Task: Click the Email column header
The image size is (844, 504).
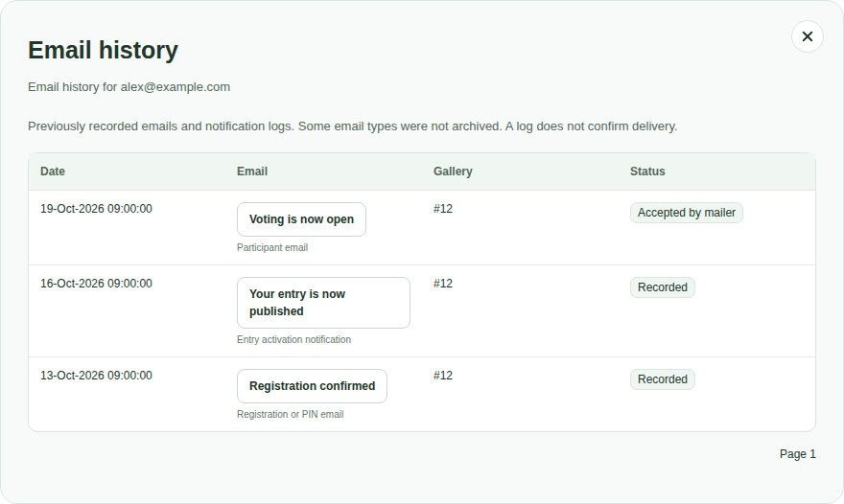Action: pos(252,172)
